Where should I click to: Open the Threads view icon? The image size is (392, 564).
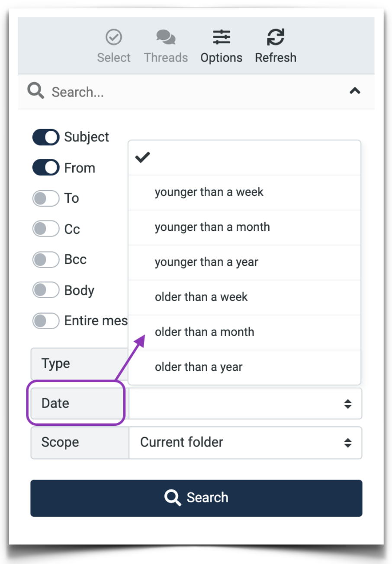(x=166, y=37)
